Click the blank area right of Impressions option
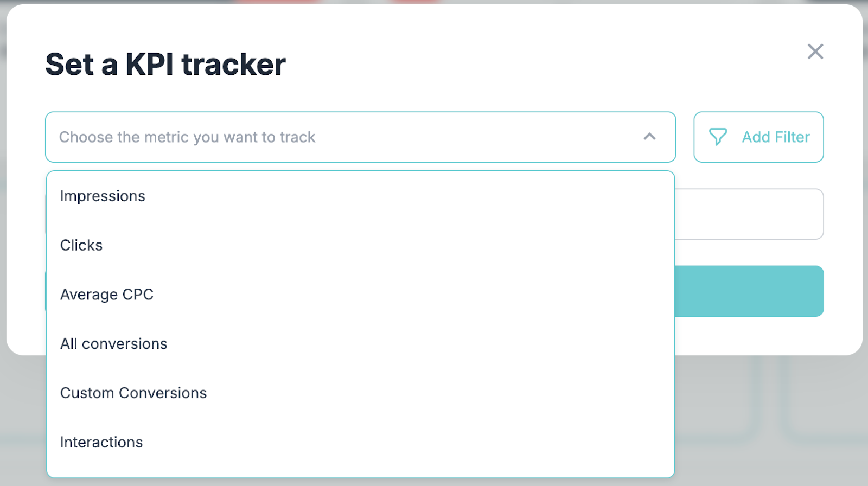This screenshot has height=486, width=868. pyautogui.click(x=407, y=196)
